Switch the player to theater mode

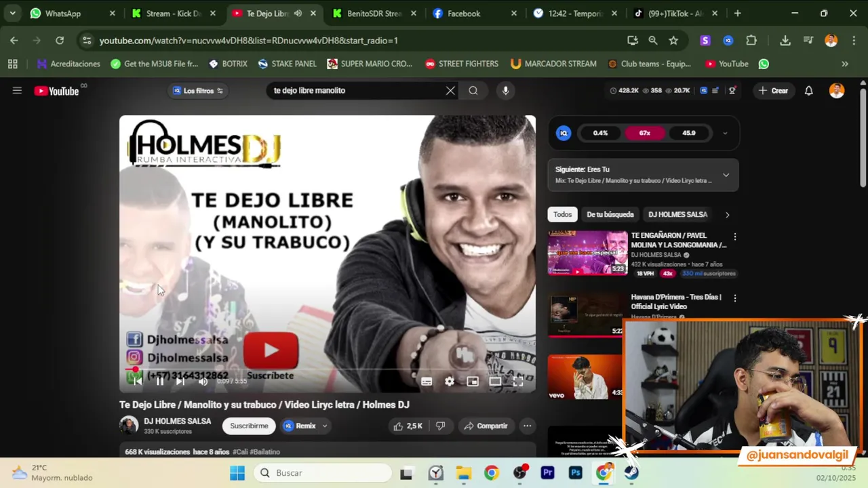495,382
